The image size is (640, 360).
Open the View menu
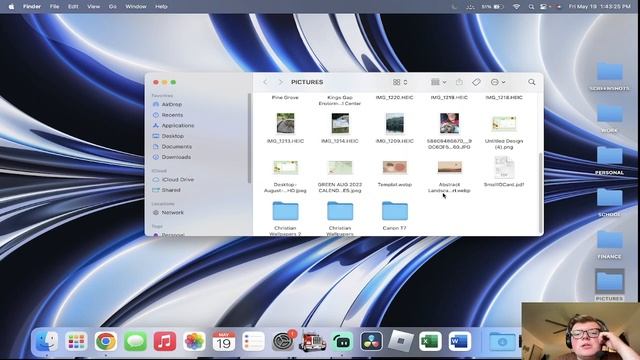[x=93, y=7]
